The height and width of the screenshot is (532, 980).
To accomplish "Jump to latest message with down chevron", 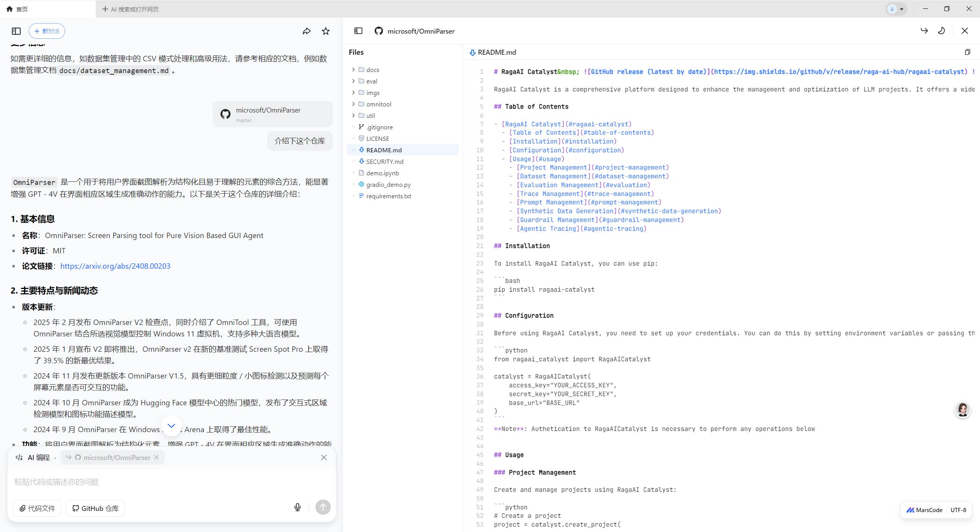I will 171,426.
